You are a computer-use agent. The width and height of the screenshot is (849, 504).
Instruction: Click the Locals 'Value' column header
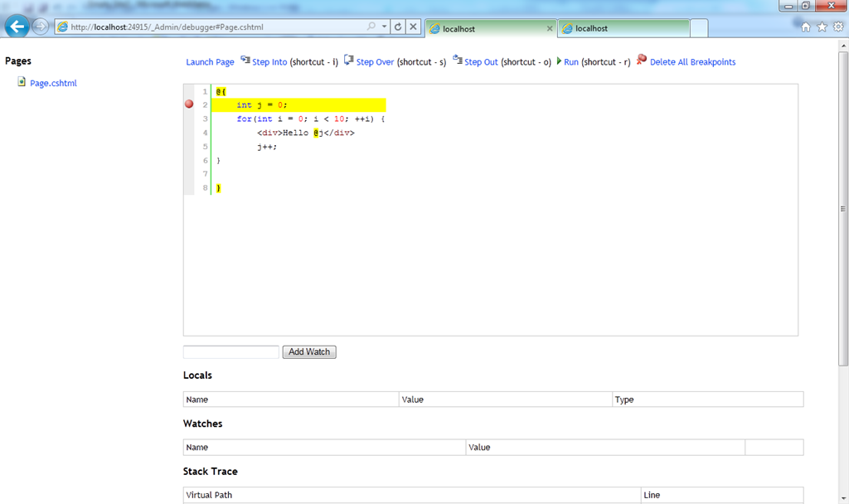point(505,400)
